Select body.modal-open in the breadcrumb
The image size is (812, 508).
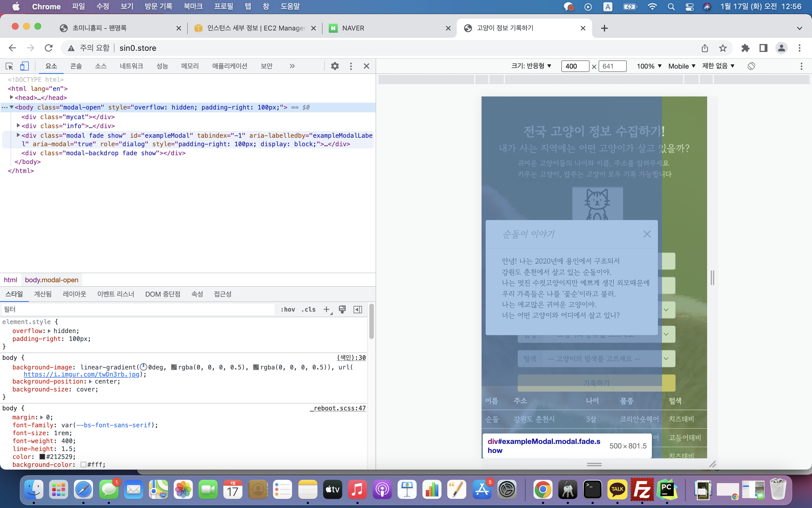click(x=52, y=280)
